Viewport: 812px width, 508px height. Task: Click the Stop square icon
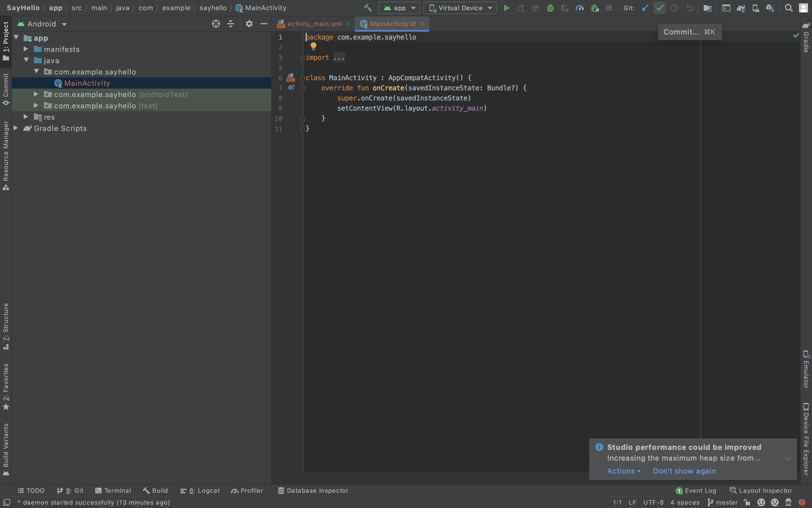point(609,8)
